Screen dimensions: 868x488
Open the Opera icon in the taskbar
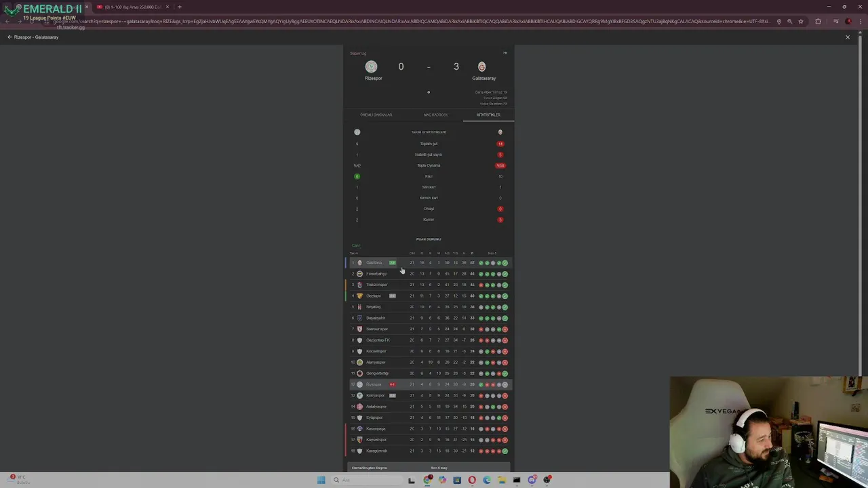coord(472,480)
